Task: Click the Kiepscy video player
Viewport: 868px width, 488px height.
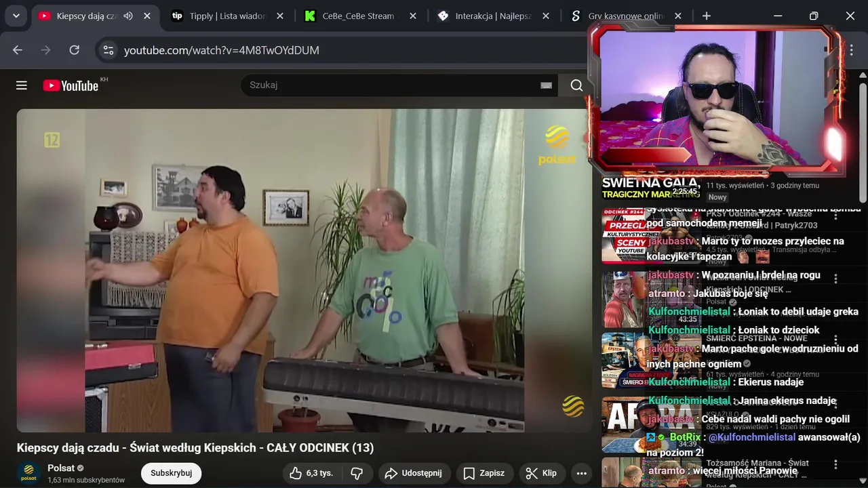Action: [x=304, y=270]
